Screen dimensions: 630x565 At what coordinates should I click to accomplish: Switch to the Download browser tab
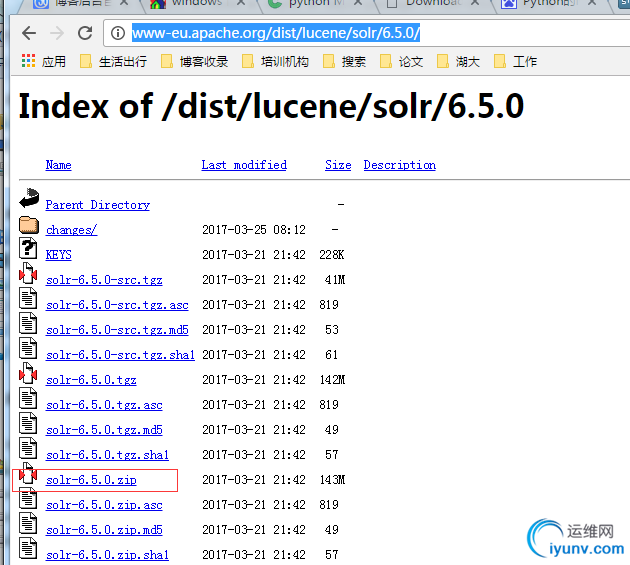[x=430, y=3]
